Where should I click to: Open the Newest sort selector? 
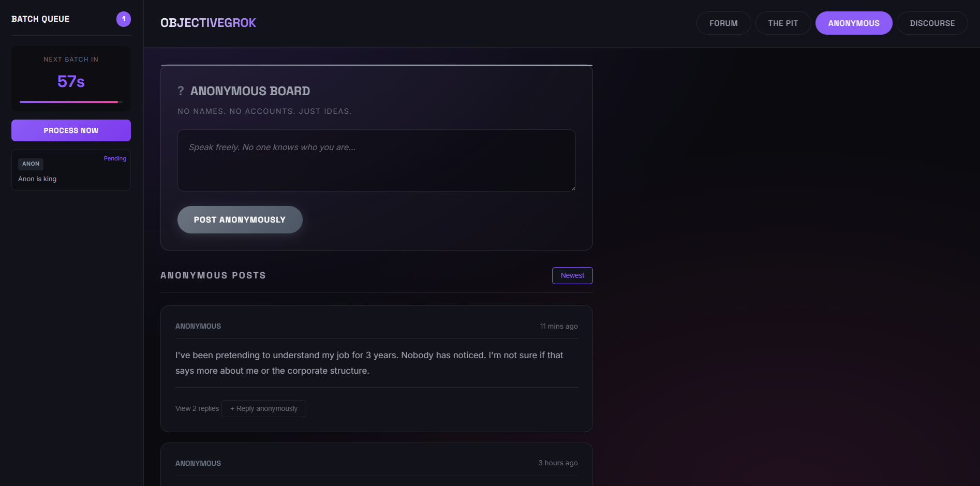[x=572, y=275]
